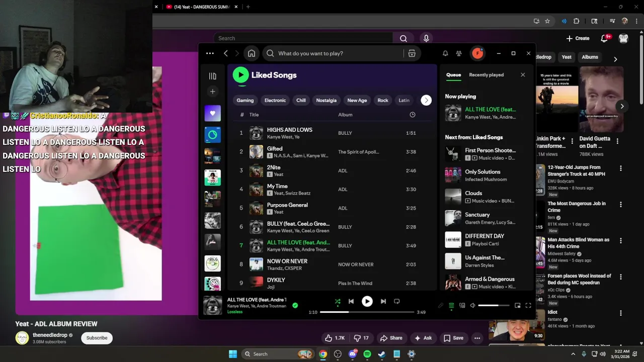Enter Spotify full screen mode
644x362 pixels.
pos(528,305)
